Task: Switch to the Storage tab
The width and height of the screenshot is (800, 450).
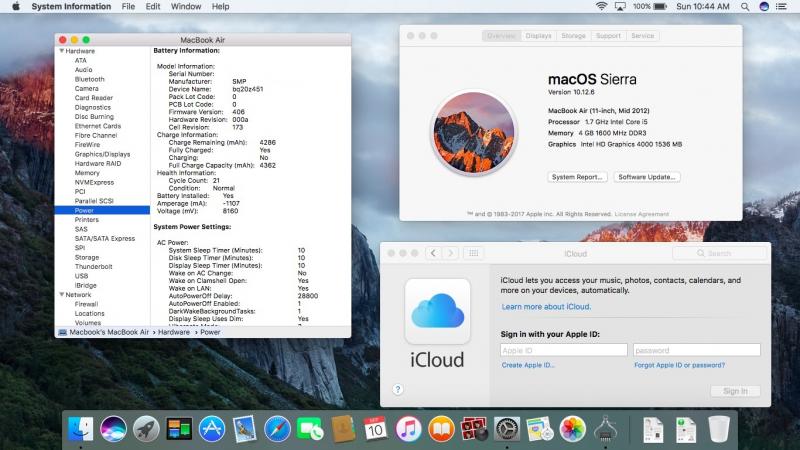Action: [x=573, y=36]
